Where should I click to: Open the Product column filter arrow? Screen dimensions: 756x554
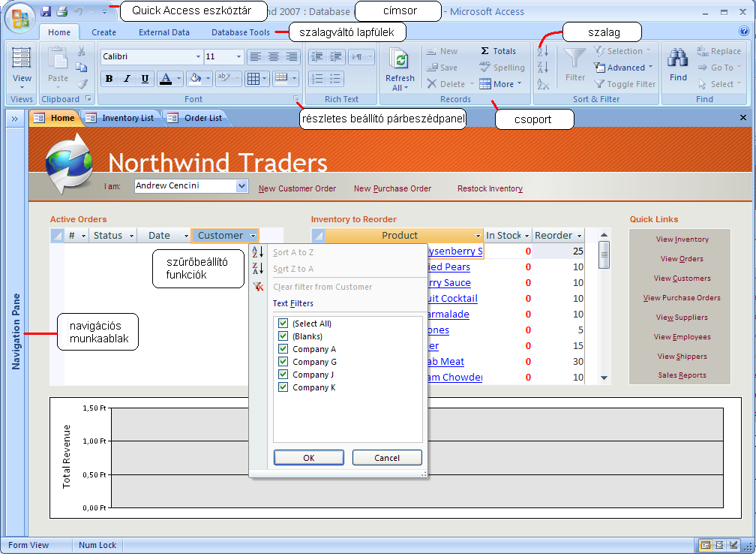coord(478,236)
